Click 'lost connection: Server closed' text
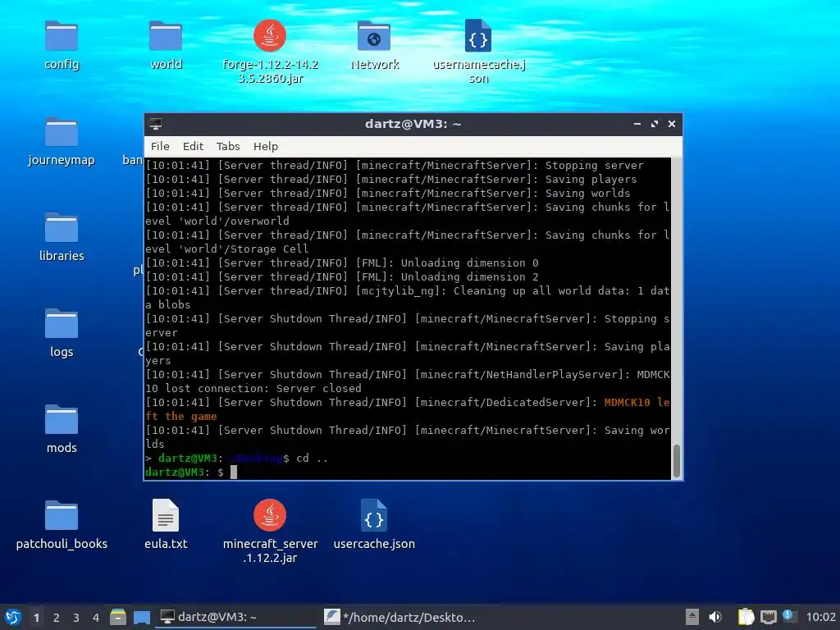The width and height of the screenshot is (840, 630). [x=262, y=388]
